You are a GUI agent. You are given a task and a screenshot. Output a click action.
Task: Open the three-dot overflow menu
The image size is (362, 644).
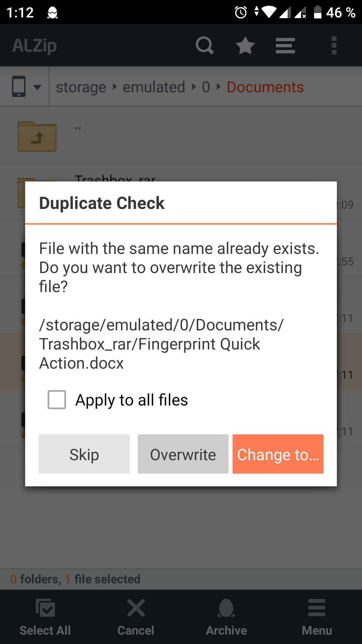pyautogui.click(x=334, y=45)
